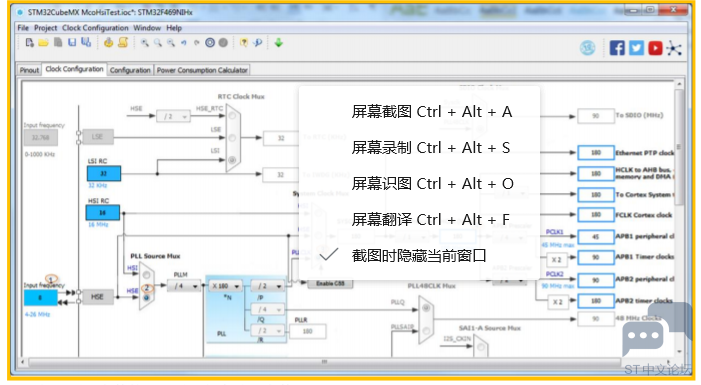Open the HSE /2 RTC divider dropdown

(x=173, y=116)
